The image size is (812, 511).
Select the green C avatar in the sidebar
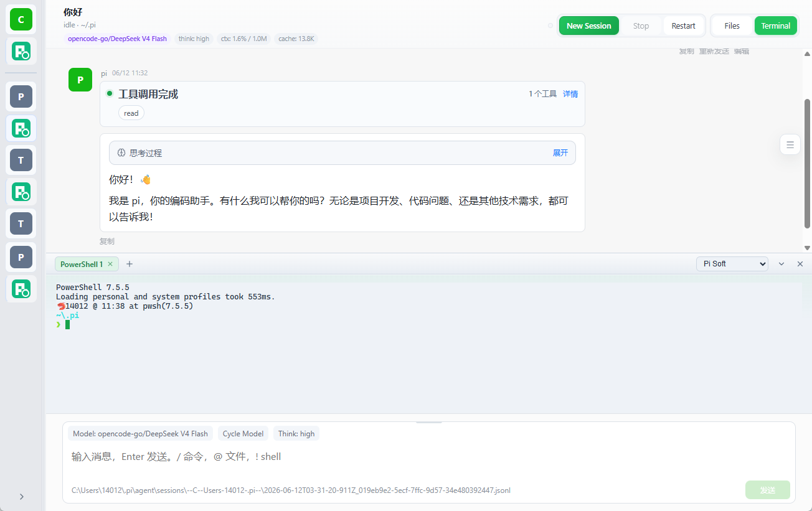pos(21,20)
